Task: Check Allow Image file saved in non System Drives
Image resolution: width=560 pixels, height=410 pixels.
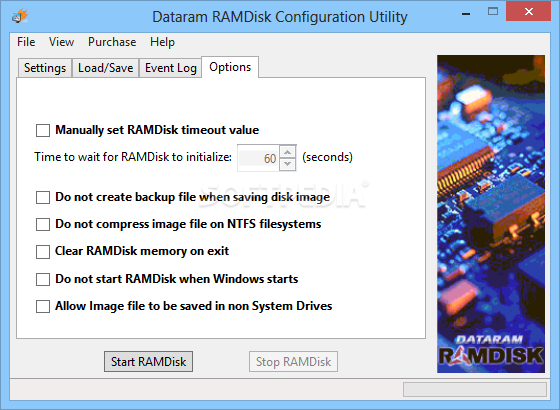Action: click(43, 306)
